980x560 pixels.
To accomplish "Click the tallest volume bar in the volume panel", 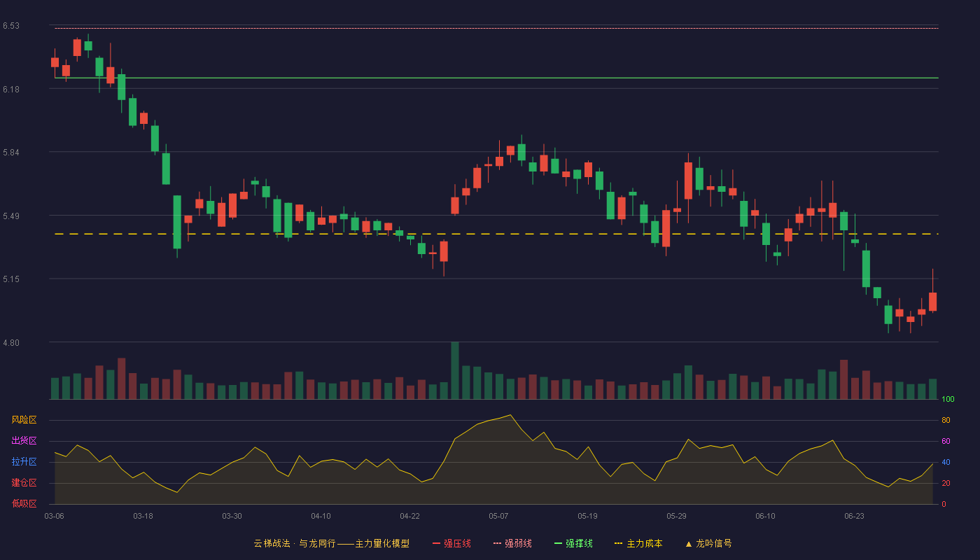I will pos(455,370).
